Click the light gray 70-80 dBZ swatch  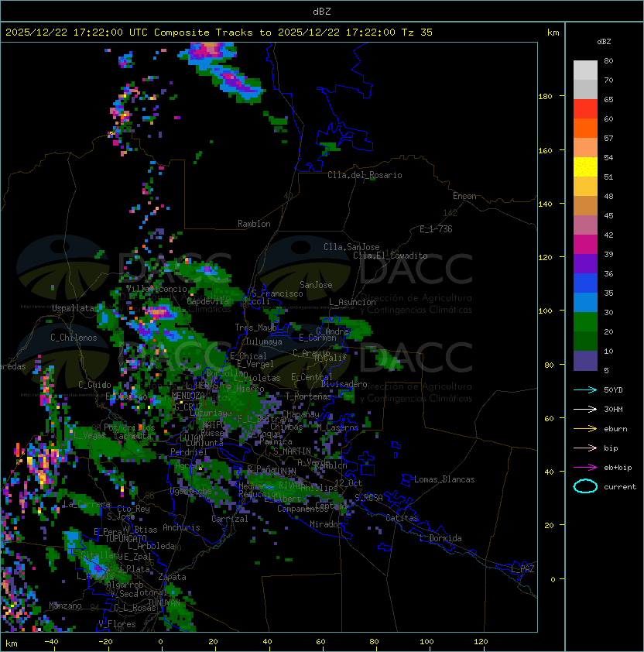pos(585,70)
